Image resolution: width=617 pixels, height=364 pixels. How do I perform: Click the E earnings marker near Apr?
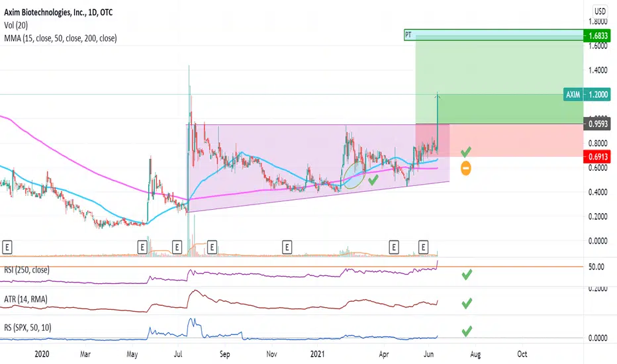(393, 247)
